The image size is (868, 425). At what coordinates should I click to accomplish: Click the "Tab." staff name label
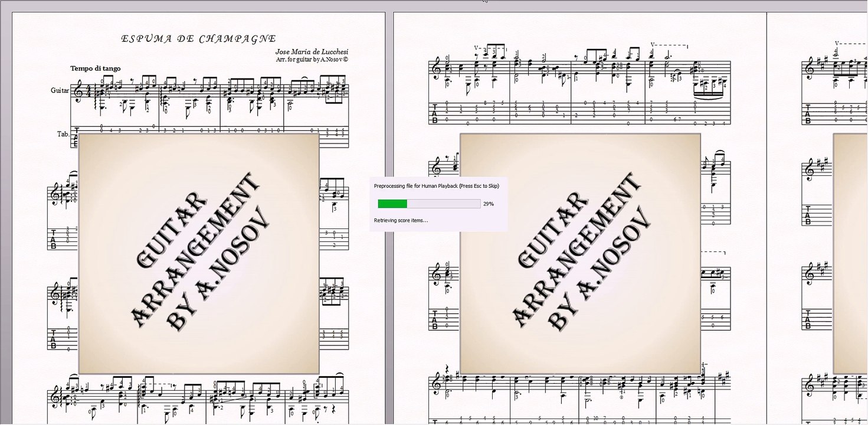(x=63, y=134)
